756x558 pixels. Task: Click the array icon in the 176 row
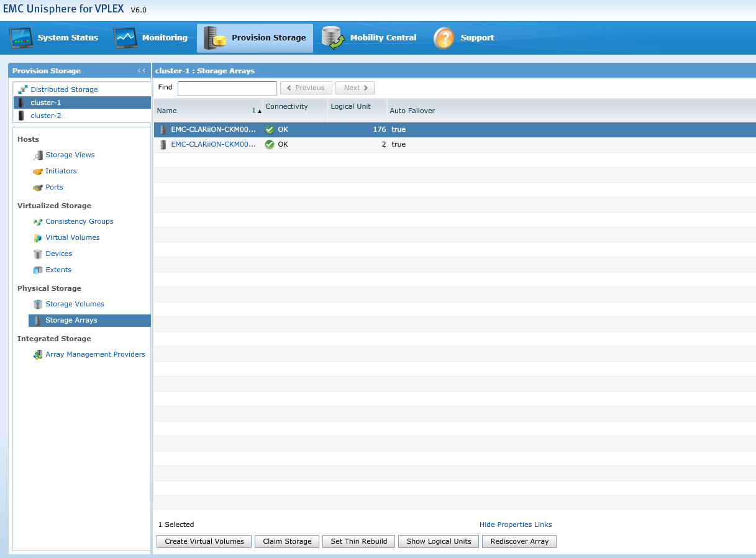click(163, 130)
